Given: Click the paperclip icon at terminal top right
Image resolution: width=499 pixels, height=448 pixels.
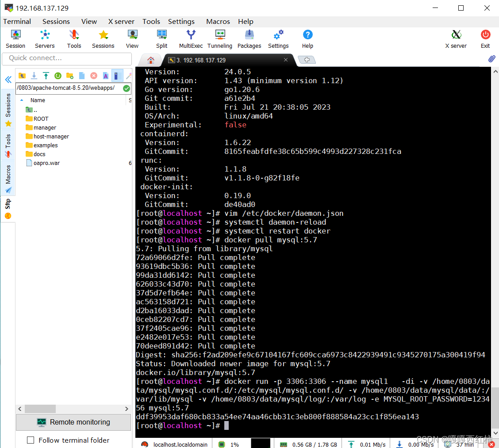Looking at the screenshot, I should [491, 59].
